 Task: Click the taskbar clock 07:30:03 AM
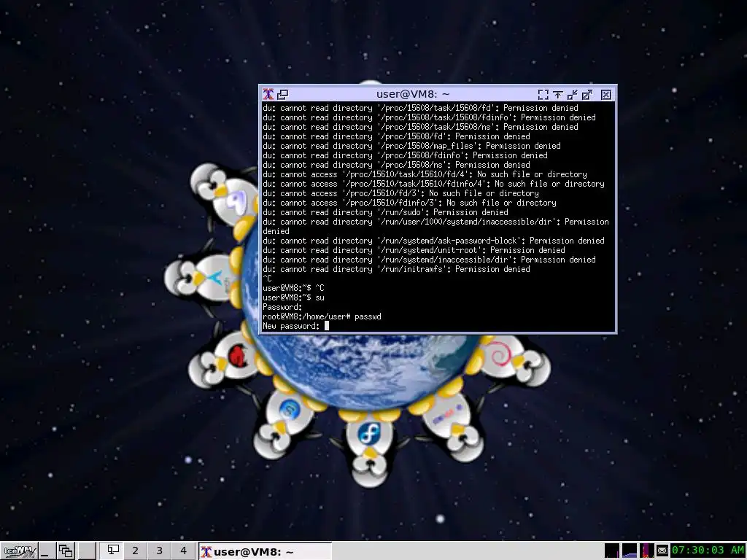708,551
